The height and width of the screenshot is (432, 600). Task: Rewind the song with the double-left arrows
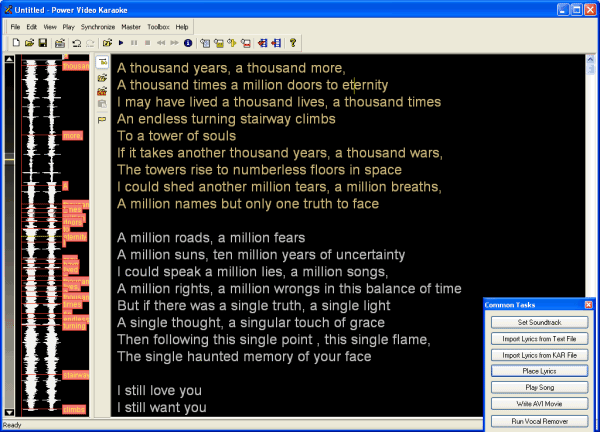tap(161, 43)
